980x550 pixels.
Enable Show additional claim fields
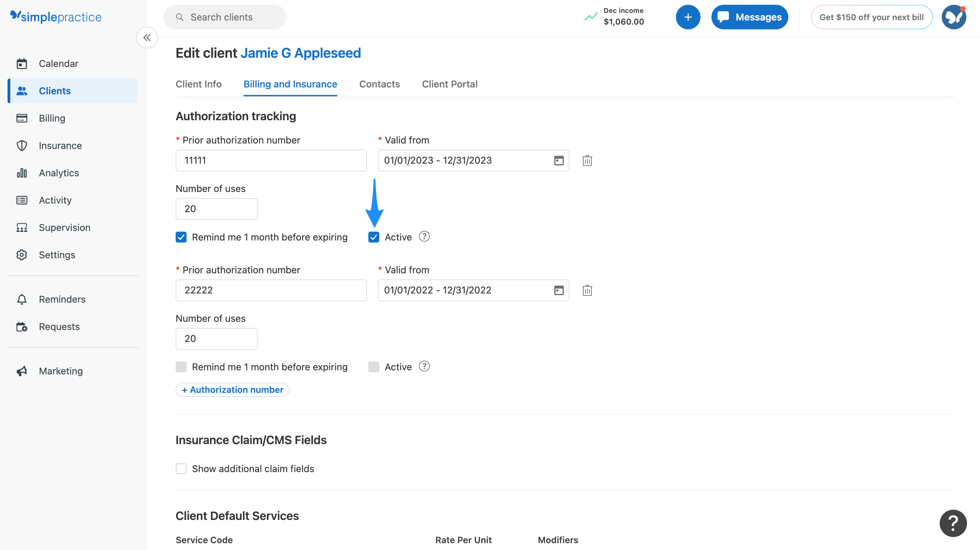(x=181, y=468)
